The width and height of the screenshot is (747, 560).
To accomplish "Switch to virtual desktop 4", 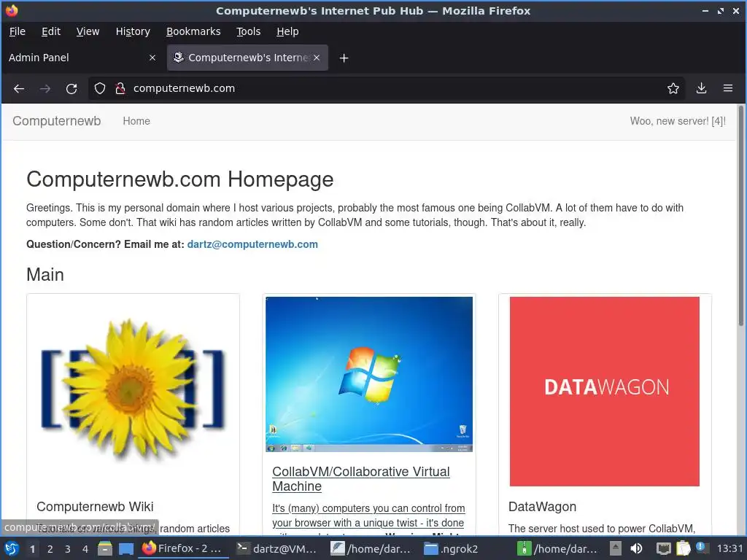I will point(85,549).
